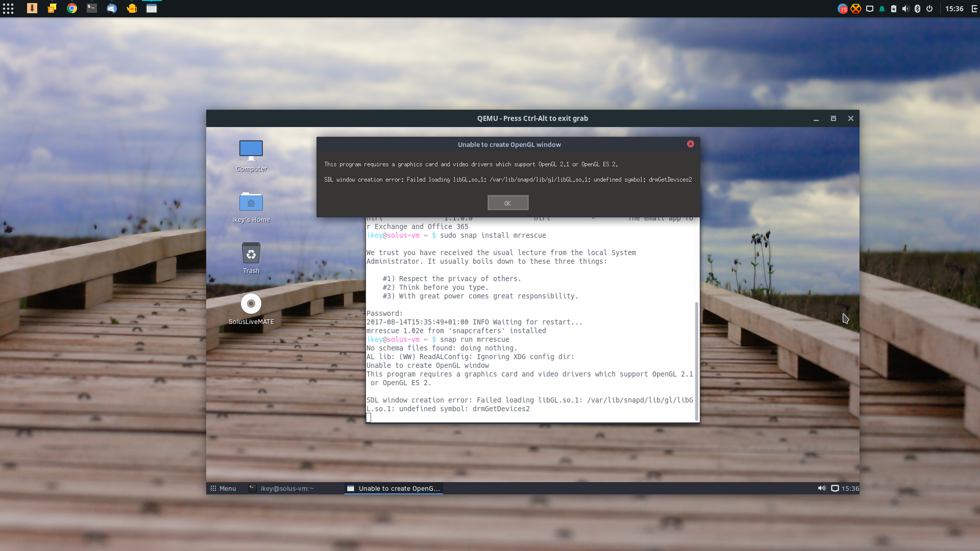
Task: Select the Unable to create OpenG... taskbar entry
Action: coord(394,488)
